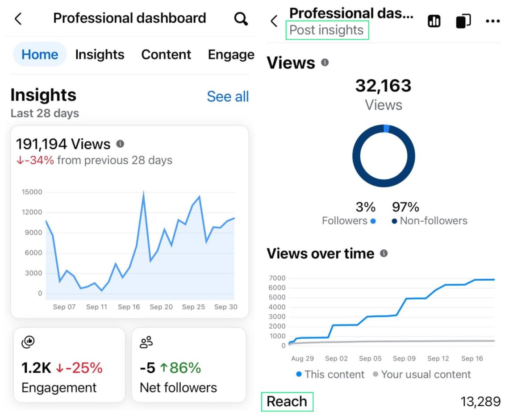
Task: Open the Net followers card
Action: pyautogui.click(x=188, y=365)
